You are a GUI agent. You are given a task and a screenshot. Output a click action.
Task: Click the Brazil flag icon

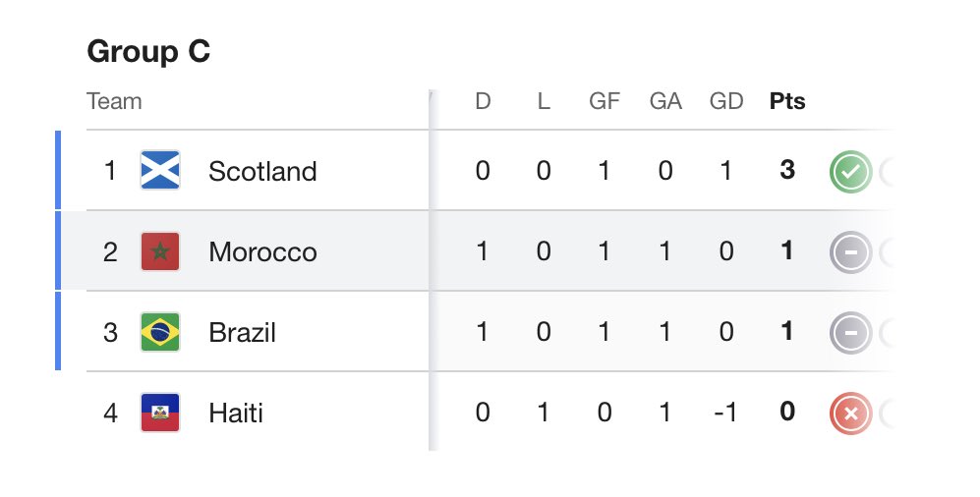160,332
